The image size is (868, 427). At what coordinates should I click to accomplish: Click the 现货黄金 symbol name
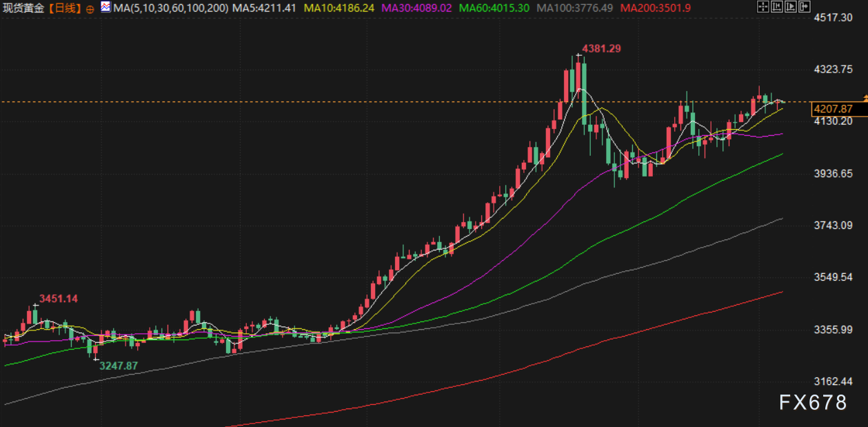(22, 8)
